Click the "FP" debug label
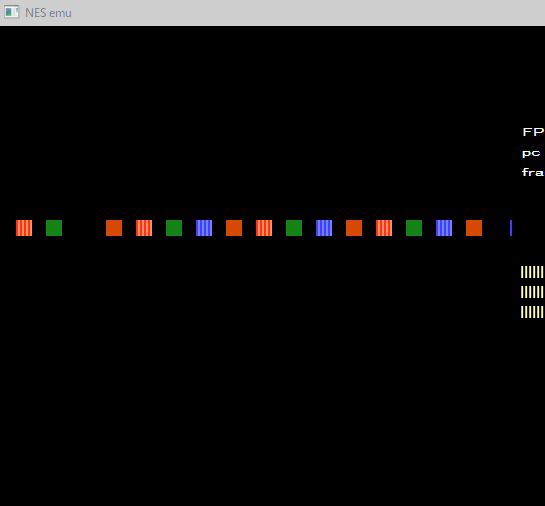Screen dimensions: 545x506 click(534, 132)
